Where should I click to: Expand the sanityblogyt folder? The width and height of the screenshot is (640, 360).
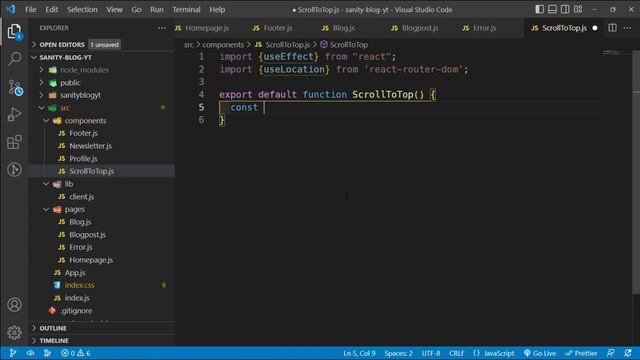point(102,95)
